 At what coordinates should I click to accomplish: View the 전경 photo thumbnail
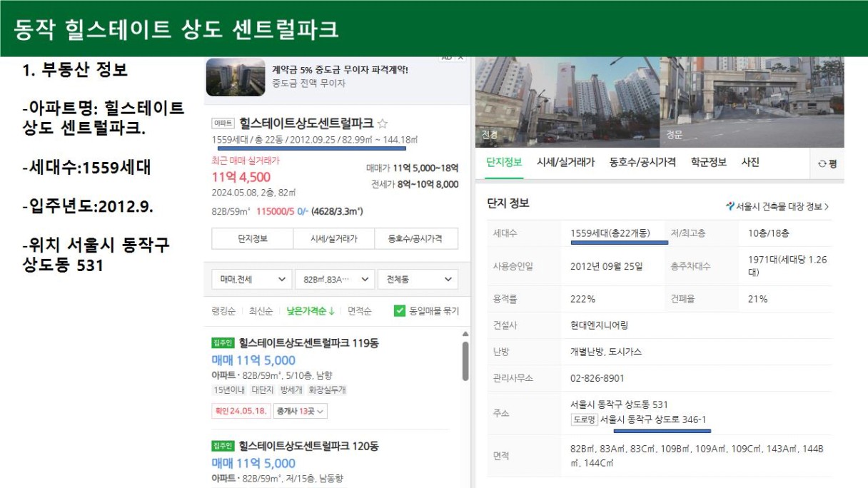point(567,102)
